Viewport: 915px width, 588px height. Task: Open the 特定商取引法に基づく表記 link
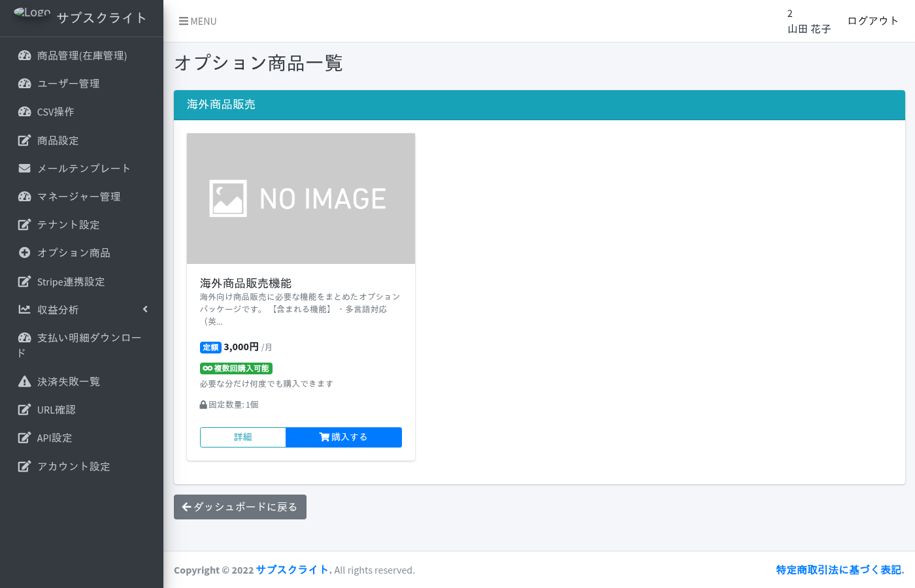839,570
